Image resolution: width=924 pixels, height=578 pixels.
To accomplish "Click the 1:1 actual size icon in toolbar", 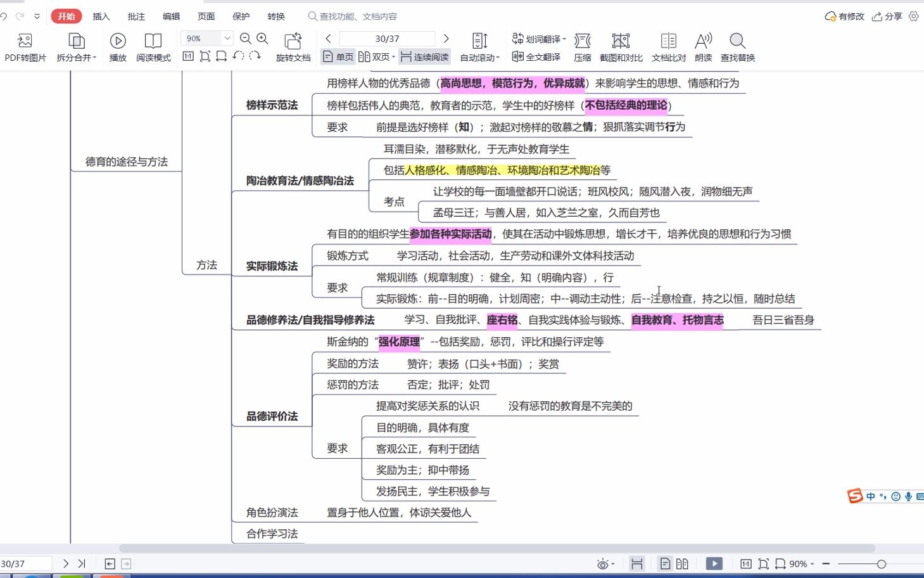I will click(188, 56).
